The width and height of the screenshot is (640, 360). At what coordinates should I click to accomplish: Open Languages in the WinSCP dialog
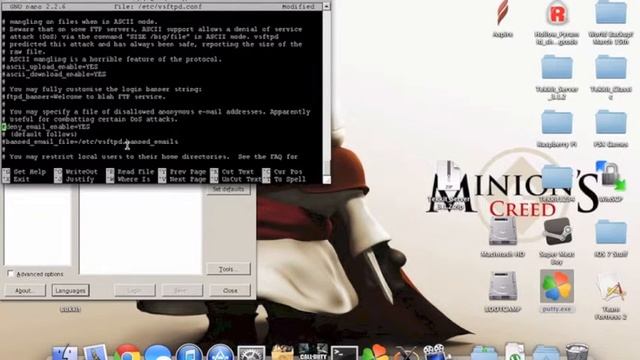(x=70, y=291)
